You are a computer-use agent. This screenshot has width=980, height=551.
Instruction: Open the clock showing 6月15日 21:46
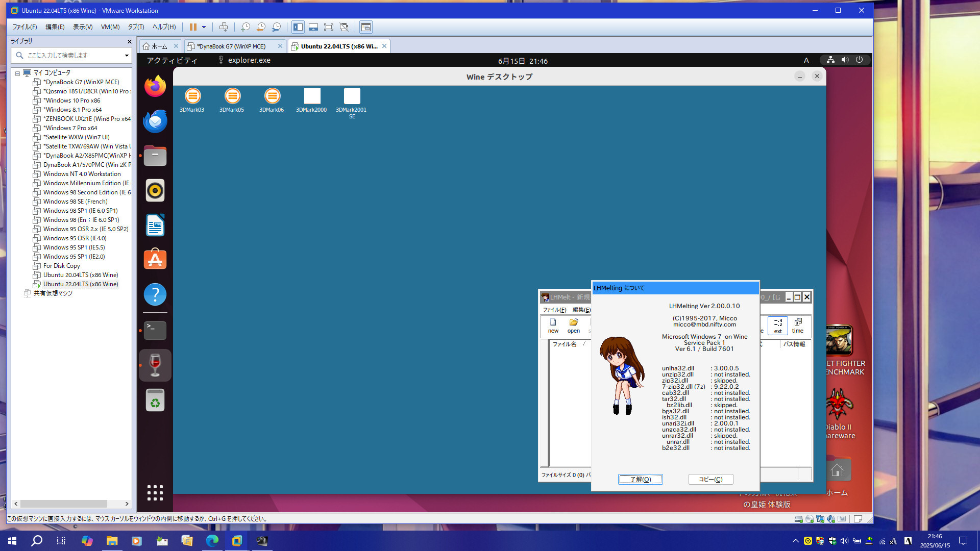click(523, 61)
